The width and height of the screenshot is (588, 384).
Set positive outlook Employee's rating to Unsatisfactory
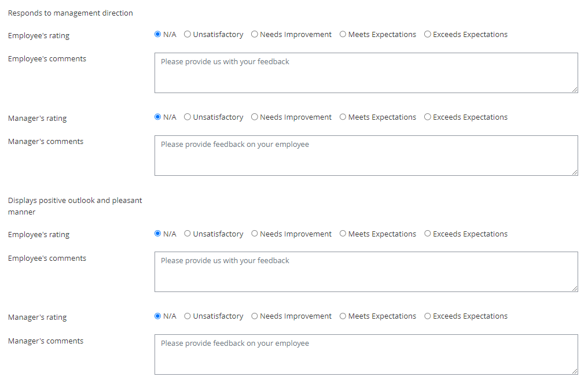coord(188,234)
